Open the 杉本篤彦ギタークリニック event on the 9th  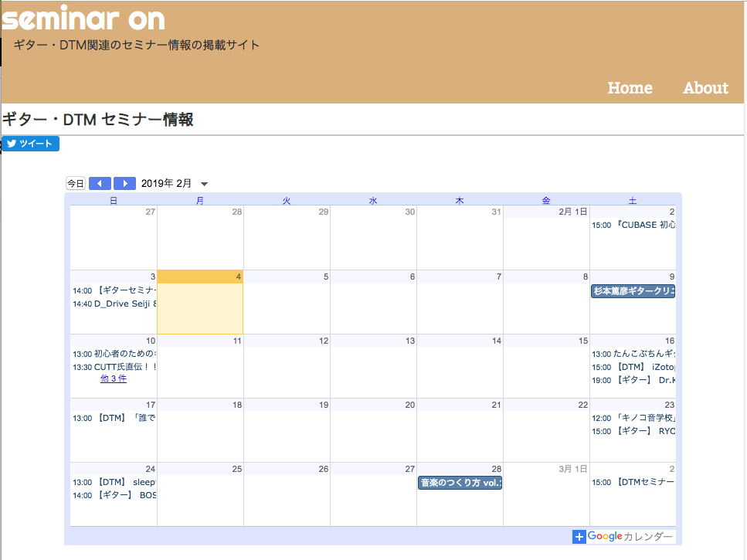[633, 291]
